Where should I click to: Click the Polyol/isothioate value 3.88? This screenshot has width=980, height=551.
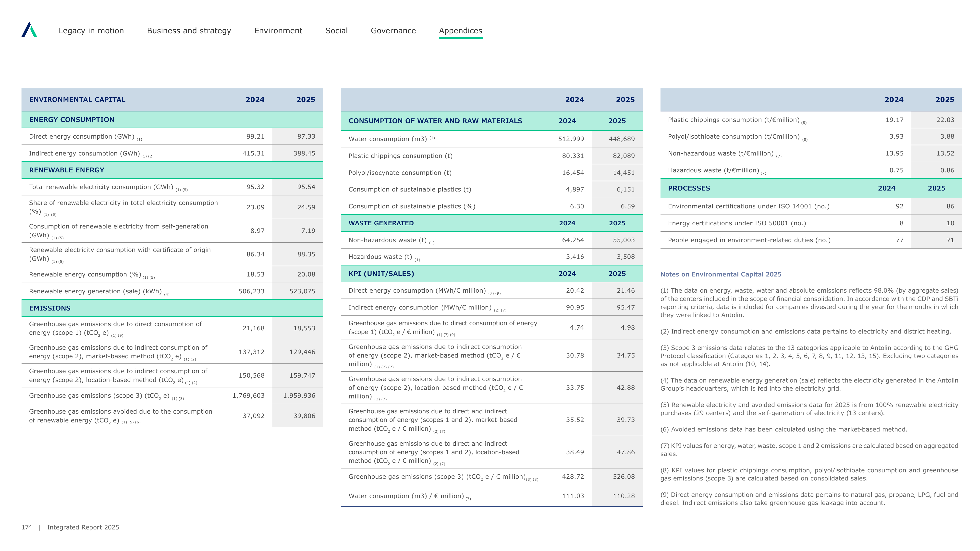[x=947, y=136]
